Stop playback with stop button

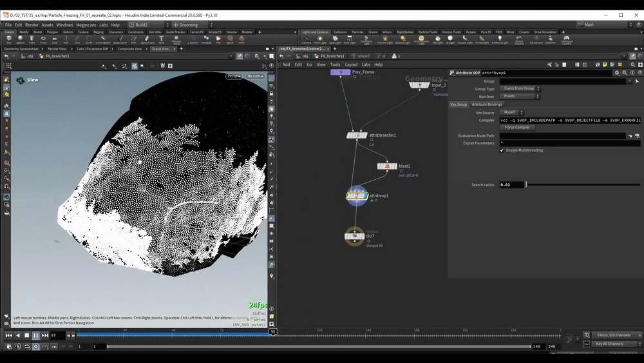point(26,335)
